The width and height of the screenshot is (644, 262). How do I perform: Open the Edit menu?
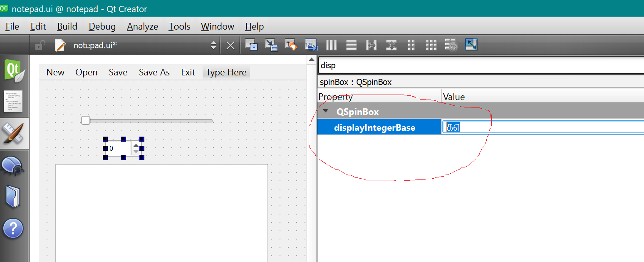pos(38,26)
